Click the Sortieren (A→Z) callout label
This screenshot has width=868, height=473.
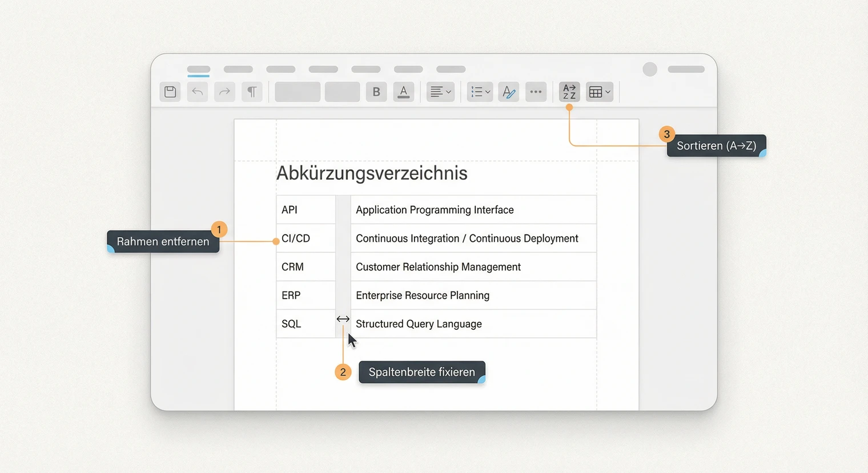[x=716, y=146]
